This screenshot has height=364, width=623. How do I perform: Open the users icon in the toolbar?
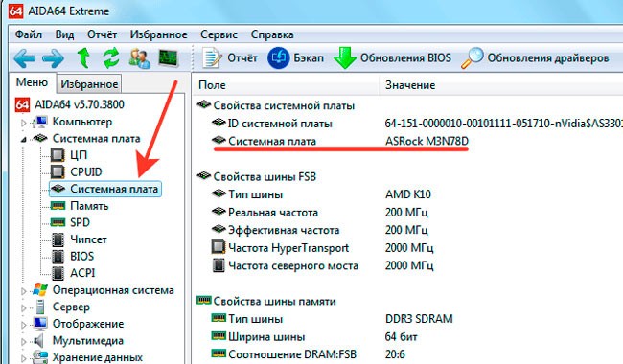point(140,58)
